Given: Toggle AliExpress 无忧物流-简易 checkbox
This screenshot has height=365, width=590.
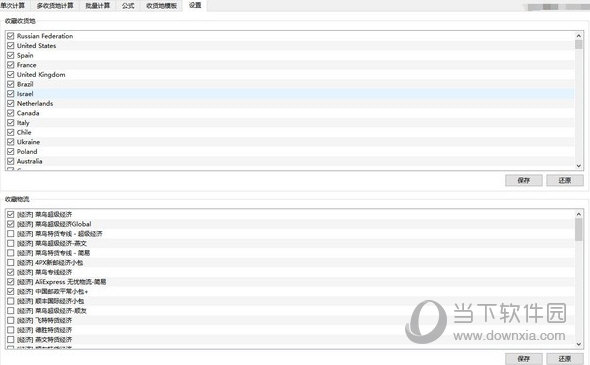Looking at the screenshot, I should coord(11,282).
